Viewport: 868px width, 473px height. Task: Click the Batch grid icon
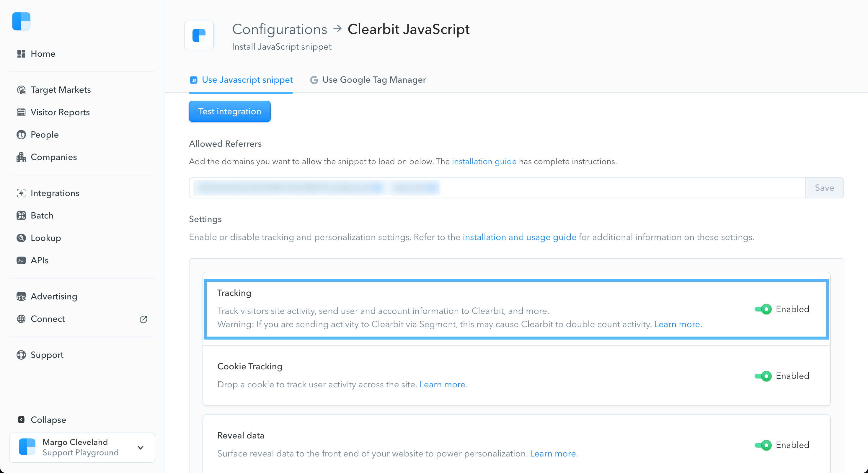[21, 216]
